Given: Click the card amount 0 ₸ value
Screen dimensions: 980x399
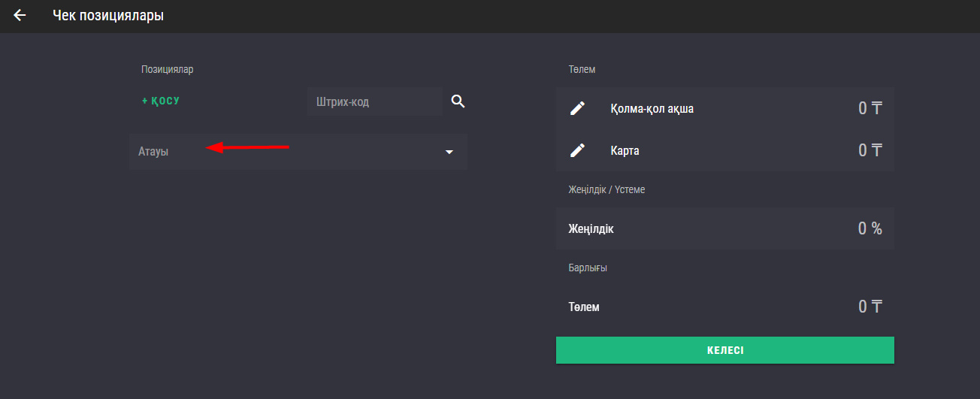Looking at the screenshot, I should click(x=870, y=150).
